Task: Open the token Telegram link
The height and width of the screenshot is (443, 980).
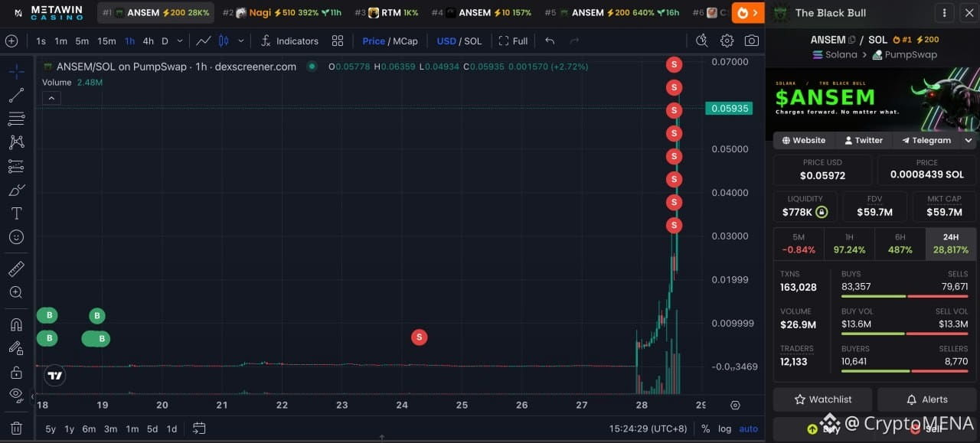Action: 926,141
